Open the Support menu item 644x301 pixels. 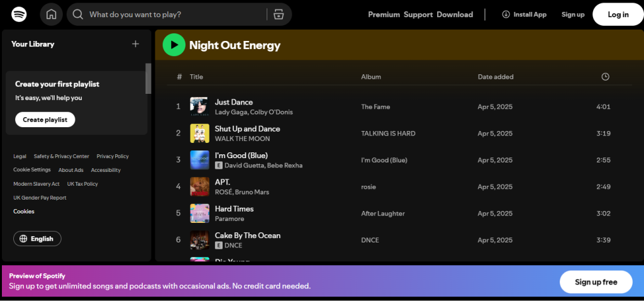click(418, 14)
